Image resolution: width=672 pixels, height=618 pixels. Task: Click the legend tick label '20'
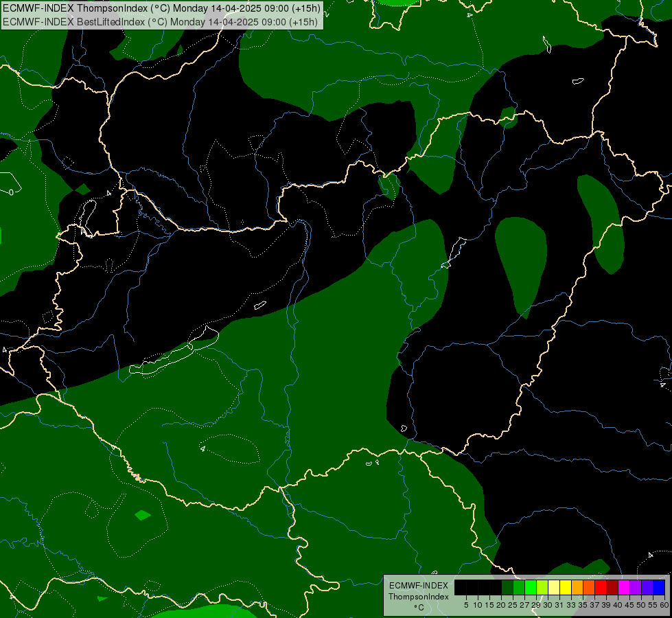pyautogui.click(x=501, y=605)
